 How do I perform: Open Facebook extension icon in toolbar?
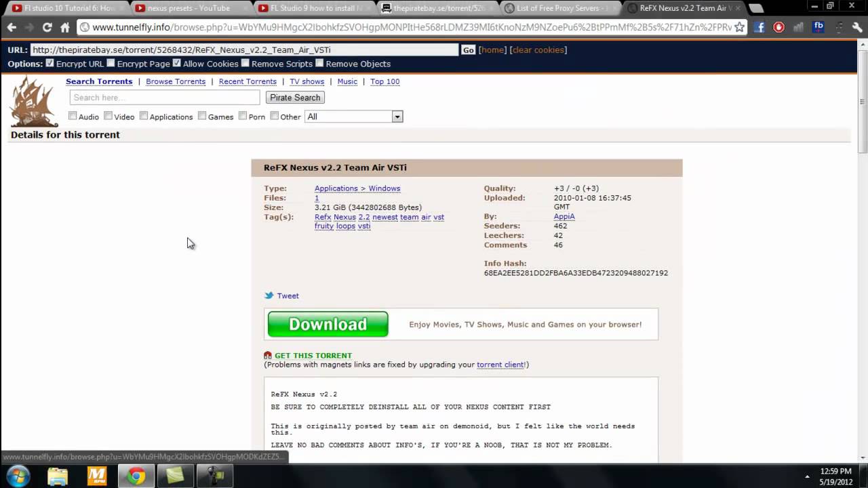point(759,27)
